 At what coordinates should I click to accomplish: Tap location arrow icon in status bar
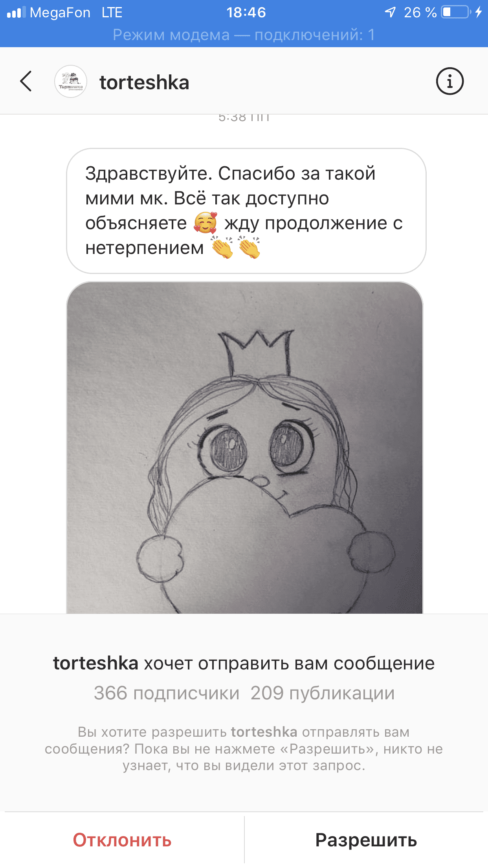click(390, 12)
